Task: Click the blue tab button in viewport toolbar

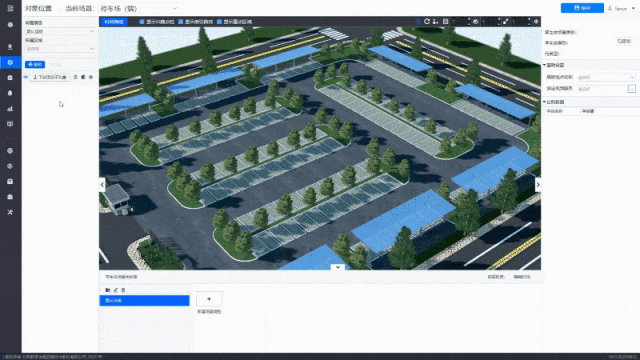Action: (114, 22)
